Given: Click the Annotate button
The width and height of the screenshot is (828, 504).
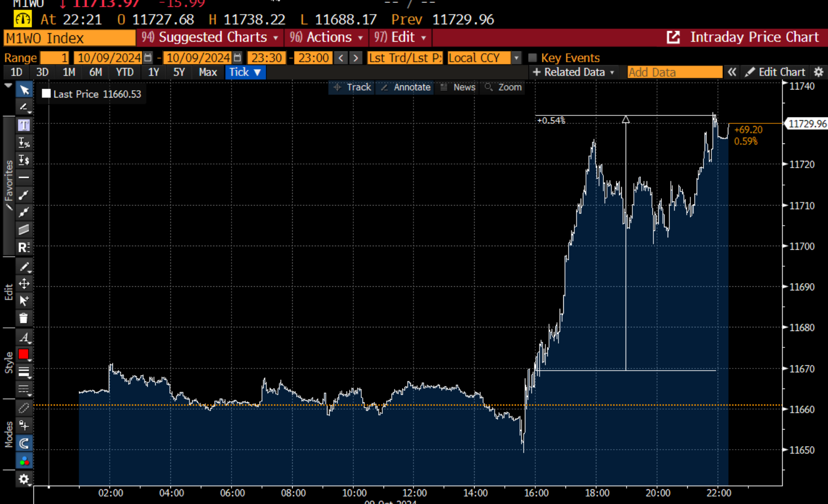Looking at the screenshot, I should click(405, 88).
